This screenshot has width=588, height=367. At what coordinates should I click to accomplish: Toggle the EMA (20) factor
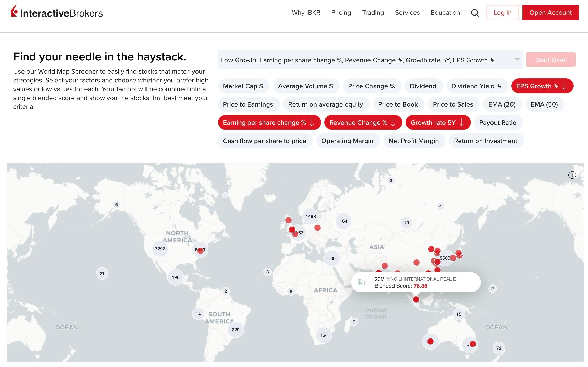pyautogui.click(x=502, y=104)
